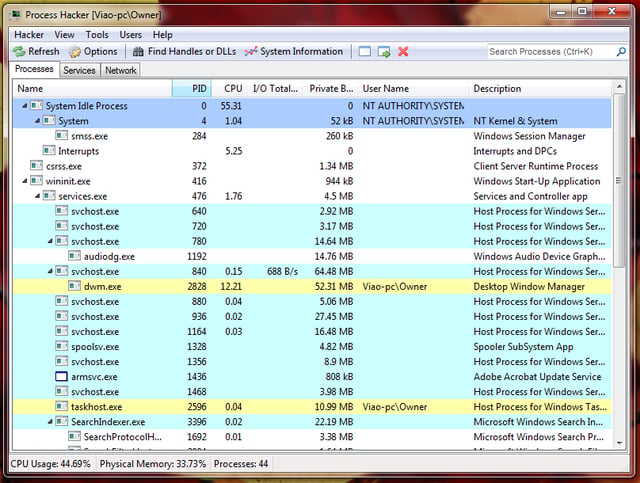Sort by Private Bytes column header

tap(331, 89)
